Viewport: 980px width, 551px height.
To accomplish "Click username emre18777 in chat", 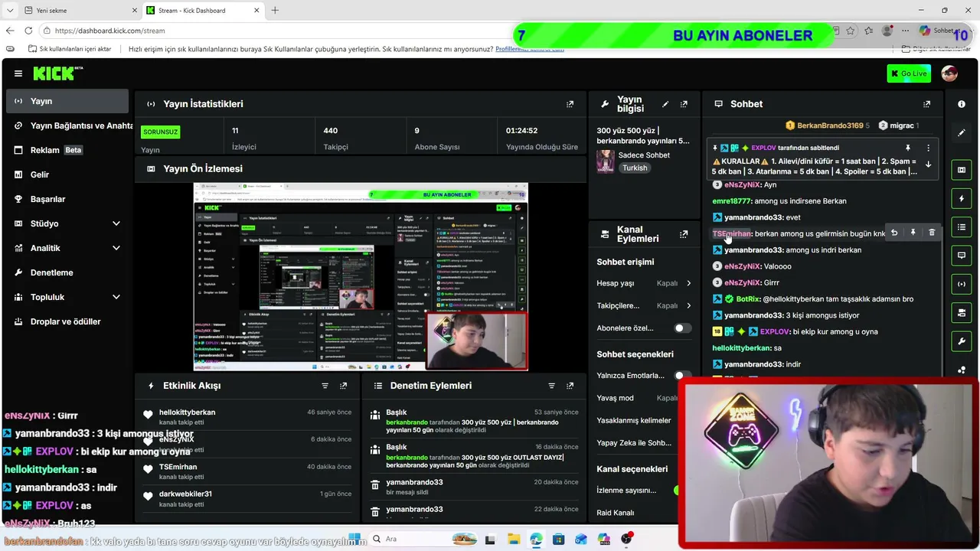I will pyautogui.click(x=731, y=201).
